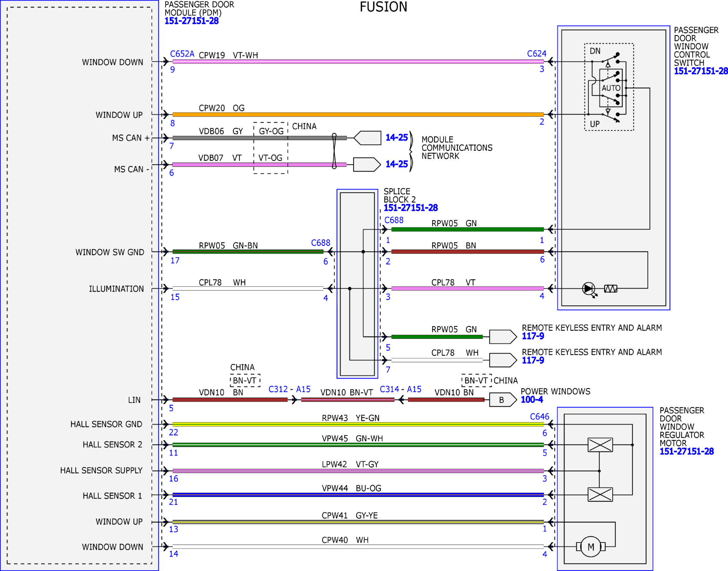Screen dimensions: 728x571
Task: Select the LPW42 VT-GY wire label
Action: (350, 464)
